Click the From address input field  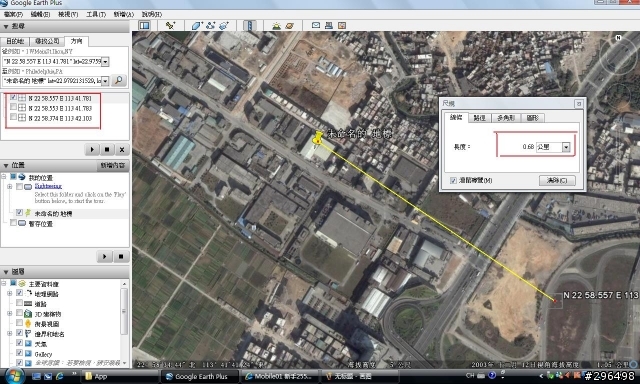(52, 62)
